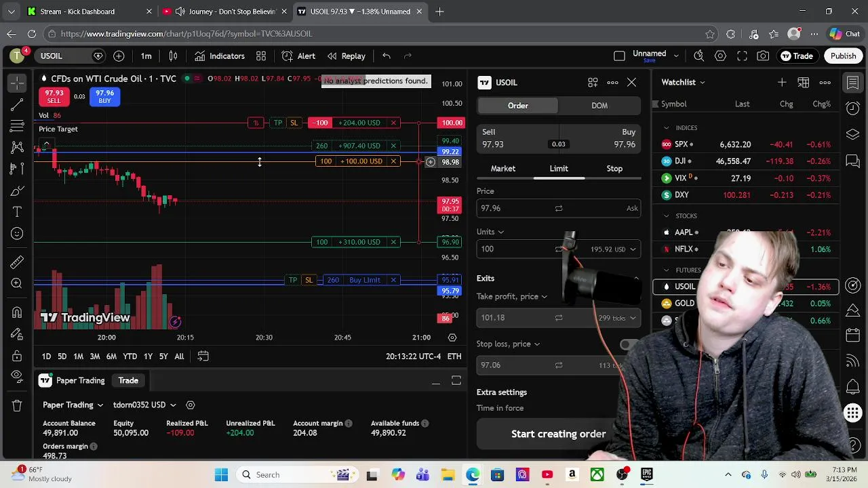Open the Stop loss, price dropdown
Image resolution: width=868 pixels, height=488 pixels.
[508, 344]
